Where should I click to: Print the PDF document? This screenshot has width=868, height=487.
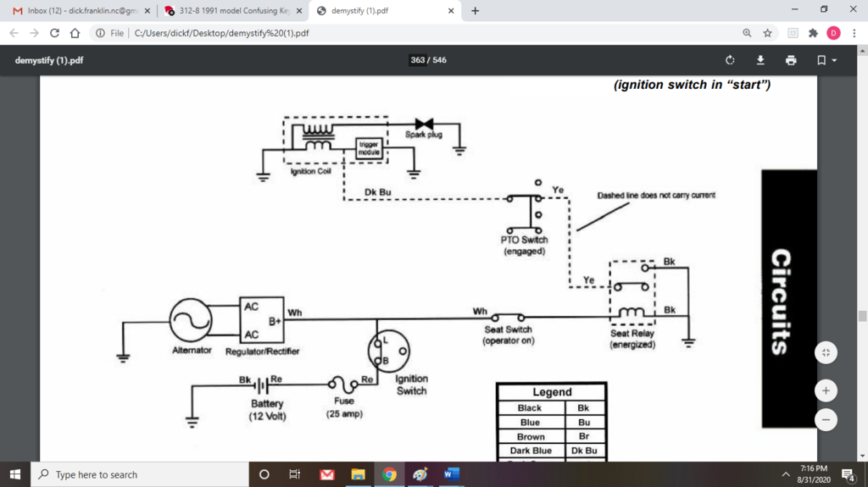point(791,60)
